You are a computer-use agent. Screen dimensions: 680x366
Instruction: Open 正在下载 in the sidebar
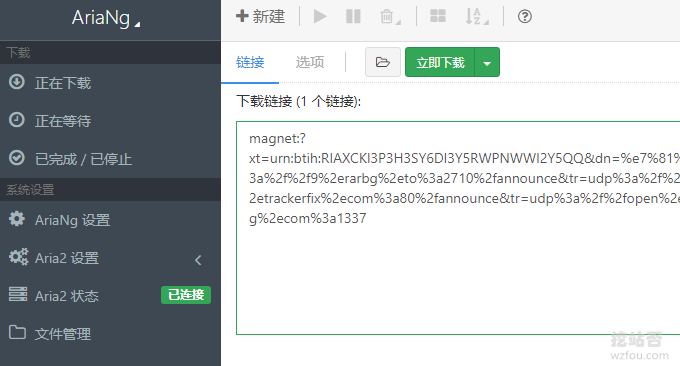[110, 83]
